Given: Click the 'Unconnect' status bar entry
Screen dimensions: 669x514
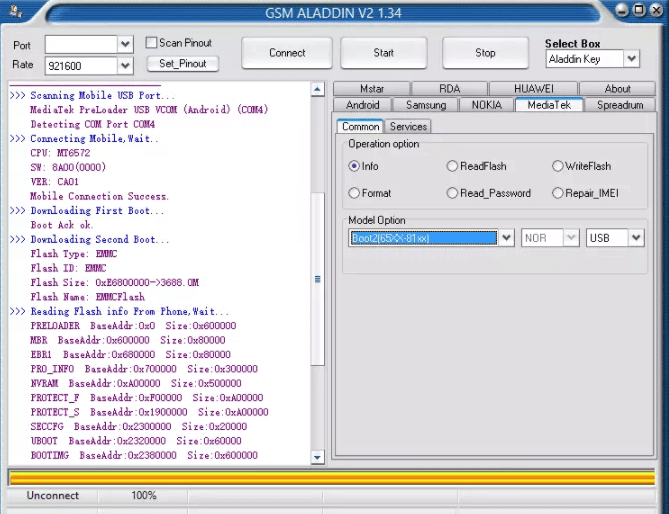Looking at the screenshot, I should [x=53, y=495].
